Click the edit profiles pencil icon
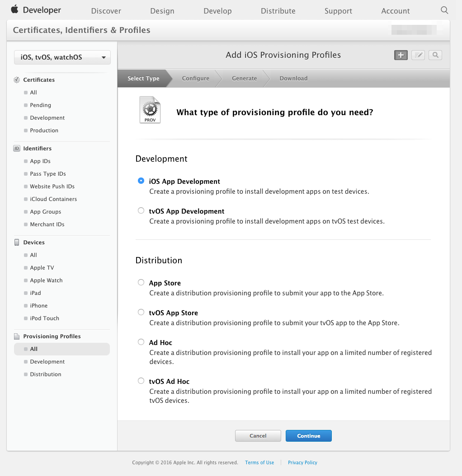This screenshot has width=462, height=476. click(x=418, y=55)
